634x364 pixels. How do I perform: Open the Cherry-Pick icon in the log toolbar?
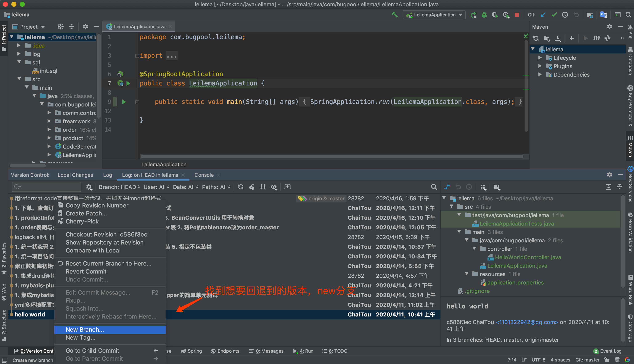point(252,187)
